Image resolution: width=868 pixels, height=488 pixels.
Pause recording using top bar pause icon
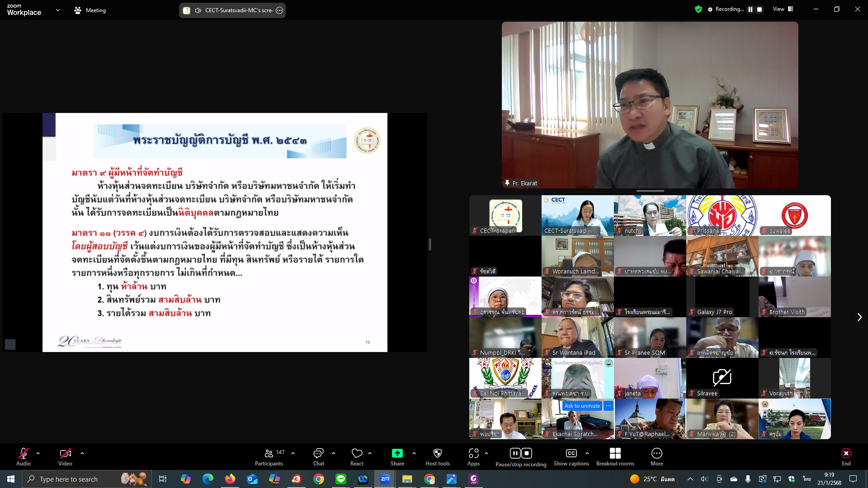[750, 9]
